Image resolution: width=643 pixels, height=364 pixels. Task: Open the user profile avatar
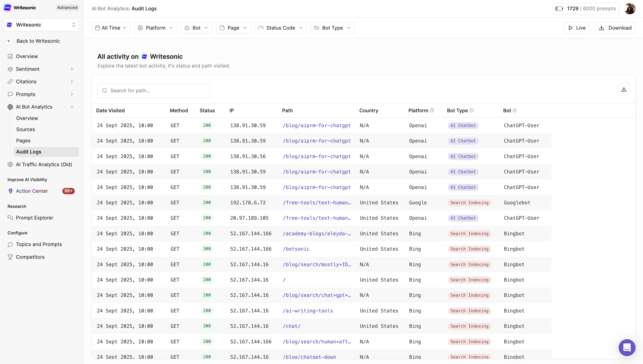[x=629, y=9]
